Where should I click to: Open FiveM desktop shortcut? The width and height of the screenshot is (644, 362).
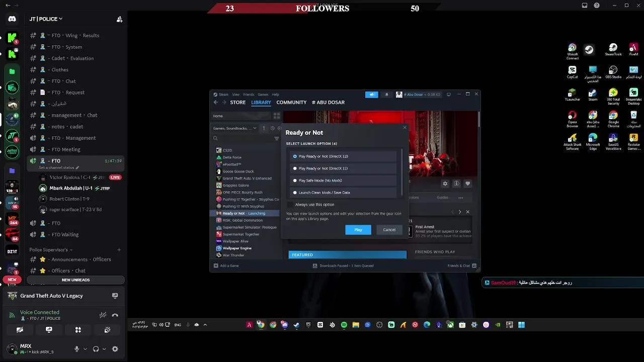coord(633,50)
